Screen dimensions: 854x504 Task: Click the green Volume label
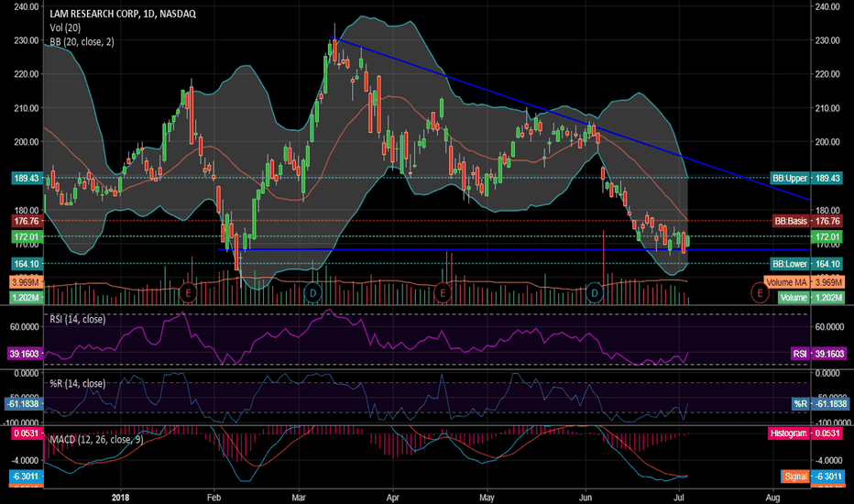click(793, 298)
